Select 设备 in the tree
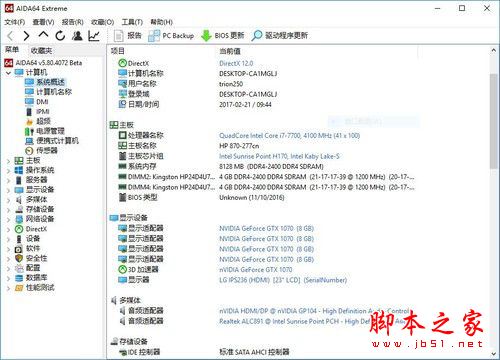The image size is (500, 360). point(27,239)
